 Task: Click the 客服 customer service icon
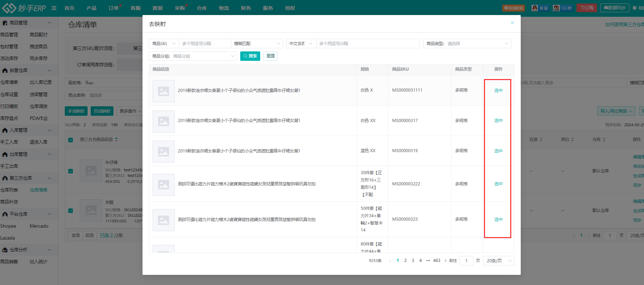[x=540, y=8]
